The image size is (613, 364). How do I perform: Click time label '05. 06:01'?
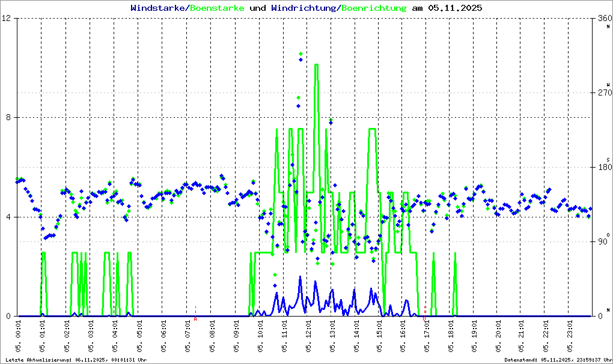(x=163, y=336)
